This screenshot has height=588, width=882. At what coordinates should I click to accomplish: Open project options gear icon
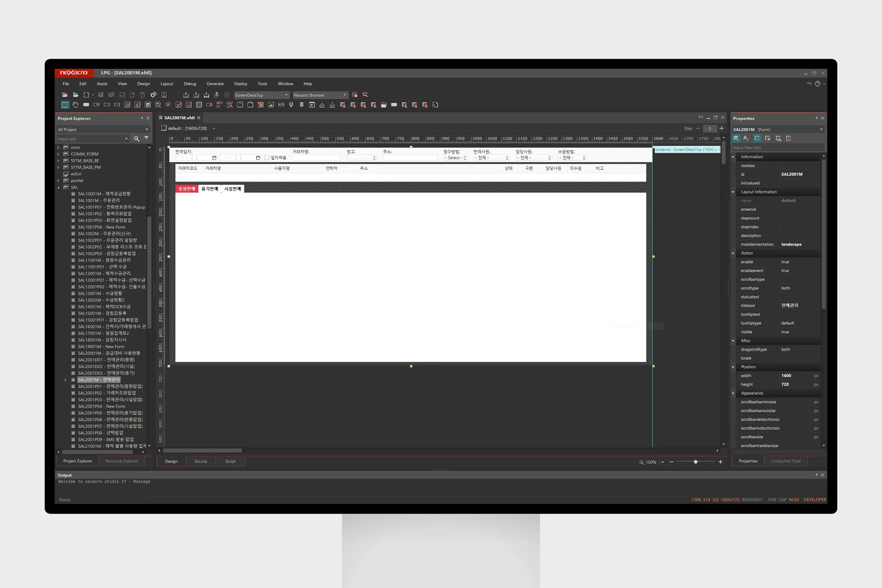[x=153, y=95]
